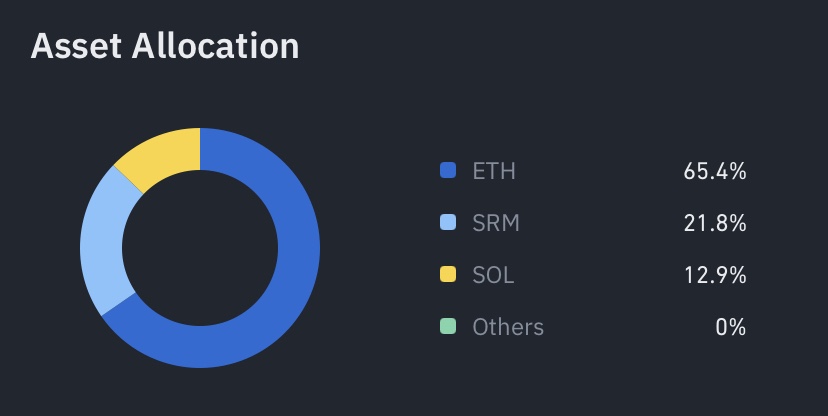Click the yellow SOL legend square
This screenshot has height=416, width=828.
[x=448, y=275]
